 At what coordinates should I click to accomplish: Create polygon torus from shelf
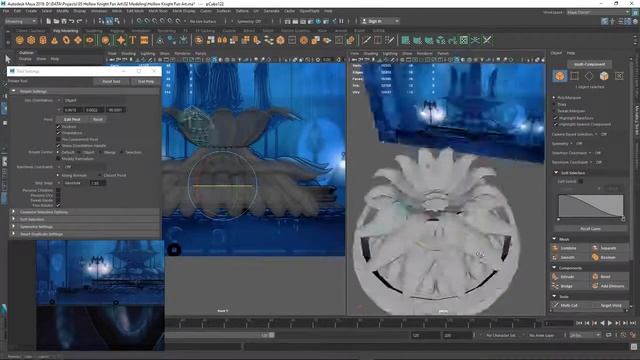click(x=66, y=40)
